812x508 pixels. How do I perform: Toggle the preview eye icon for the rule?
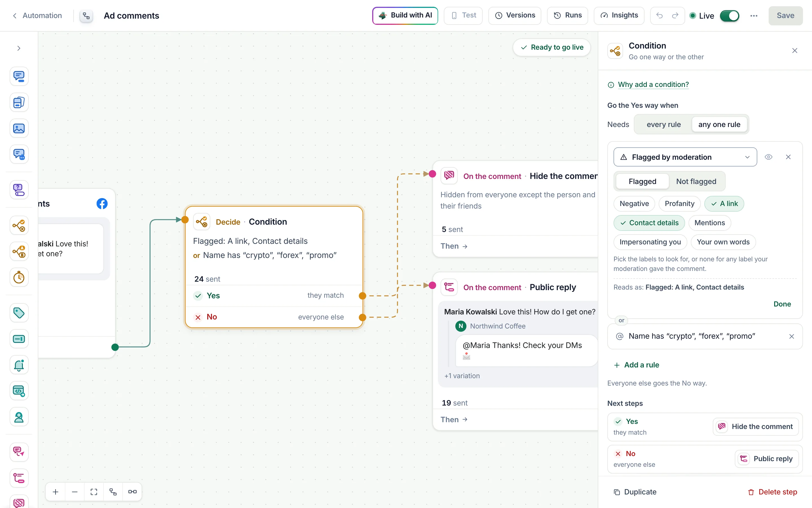pos(768,157)
